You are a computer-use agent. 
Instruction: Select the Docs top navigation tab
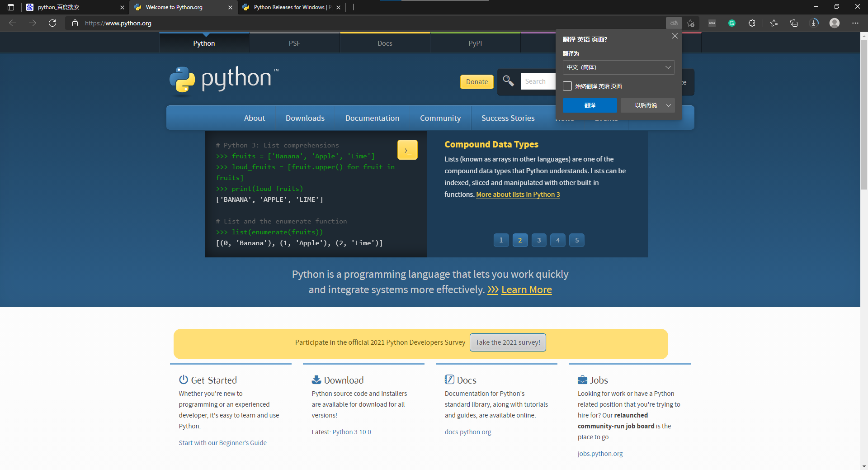385,43
